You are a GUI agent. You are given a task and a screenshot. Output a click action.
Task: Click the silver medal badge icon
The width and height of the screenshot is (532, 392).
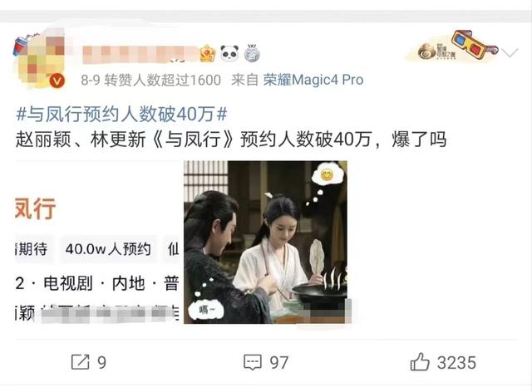tap(252, 53)
